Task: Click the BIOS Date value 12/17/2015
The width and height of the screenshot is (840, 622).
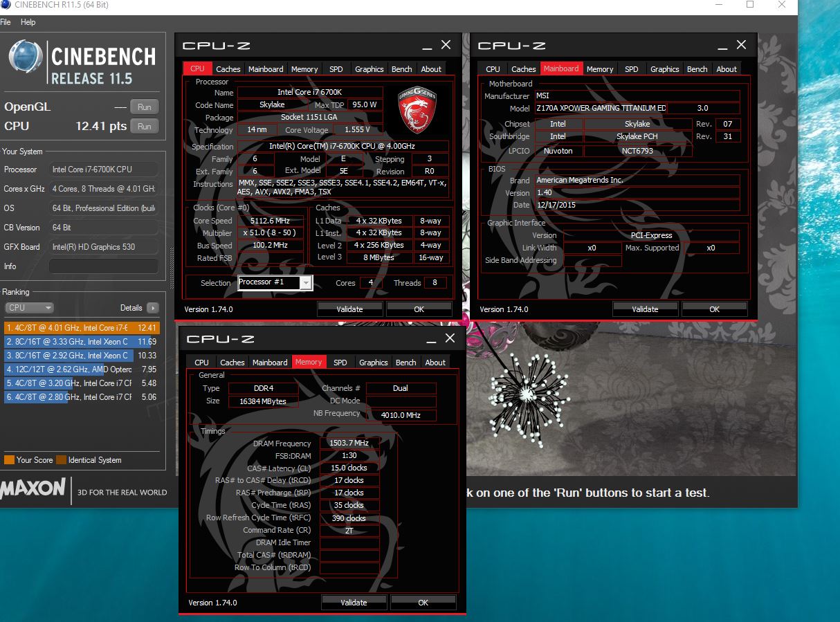Action: point(637,205)
